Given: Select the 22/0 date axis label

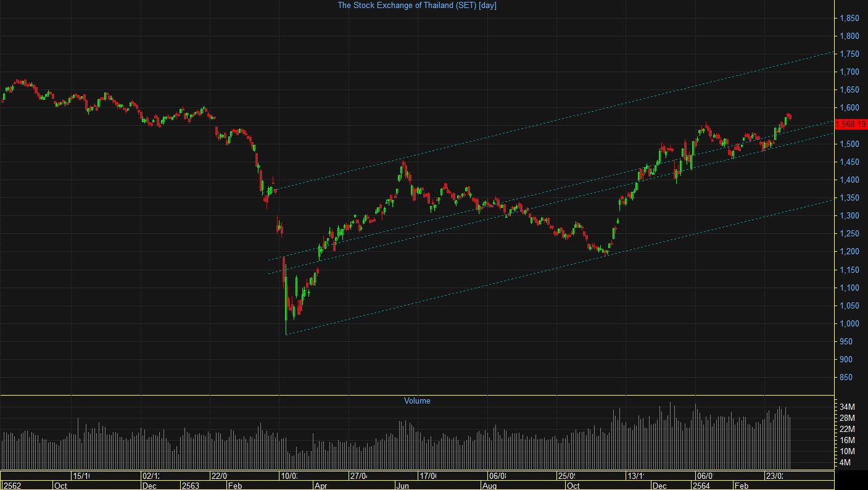Looking at the screenshot, I should (x=220, y=476).
